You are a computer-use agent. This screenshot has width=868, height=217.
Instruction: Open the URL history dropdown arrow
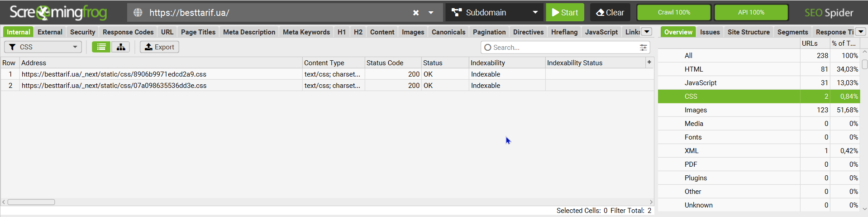[x=431, y=13]
